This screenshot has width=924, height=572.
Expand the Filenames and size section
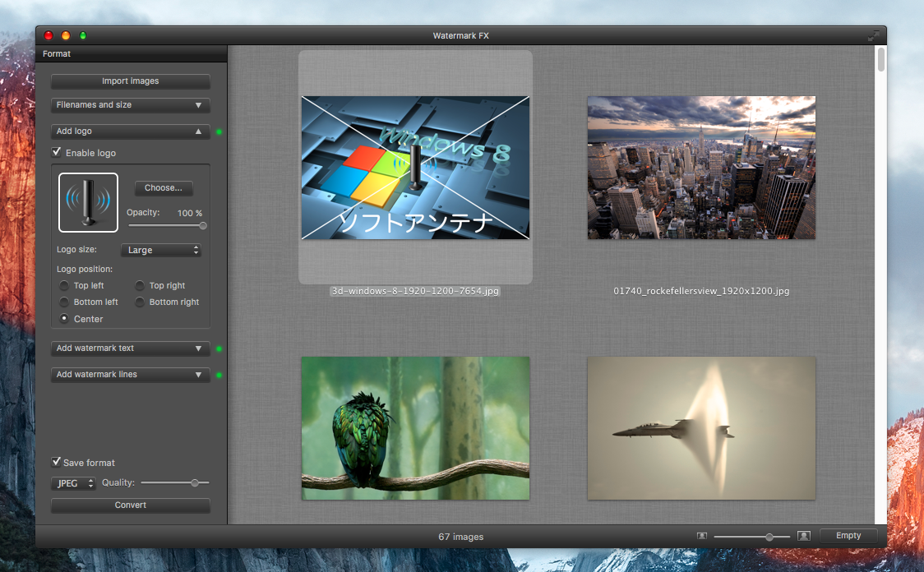[x=130, y=105]
